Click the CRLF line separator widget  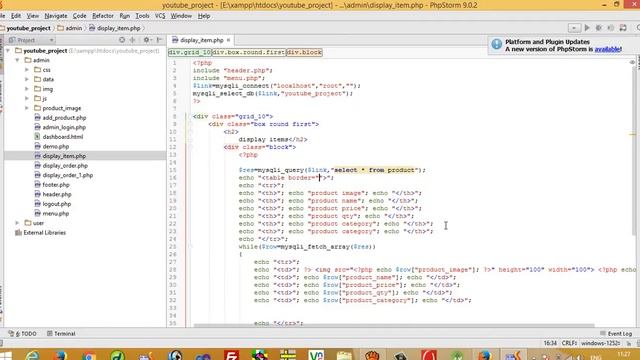tap(569, 343)
